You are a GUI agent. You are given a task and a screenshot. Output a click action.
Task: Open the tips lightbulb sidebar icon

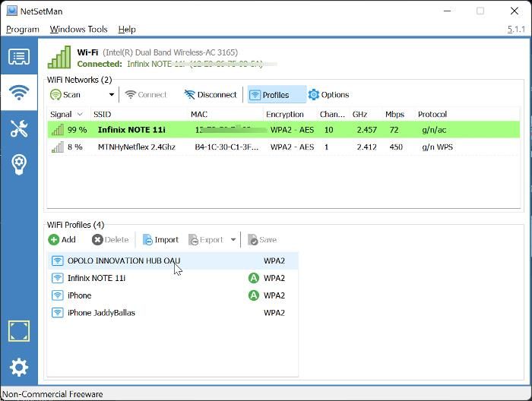19,164
